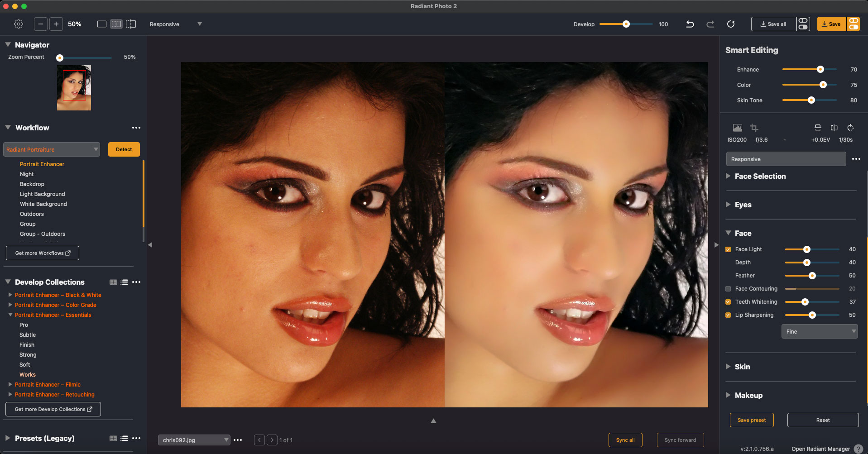
Task: Click the Skin Tone slider handle
Action: pyautogui.click(x=811, y=100)
